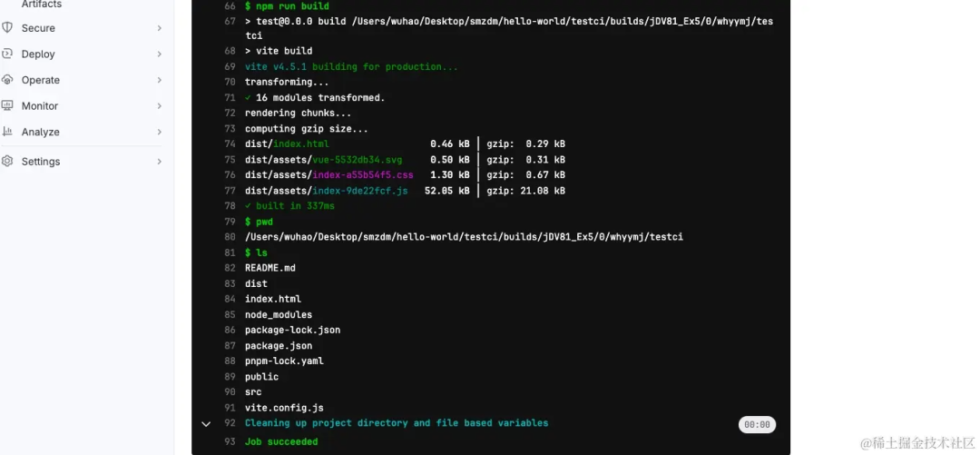Click 'src' in ls output

pyautogui.click(x=253, y=391)
